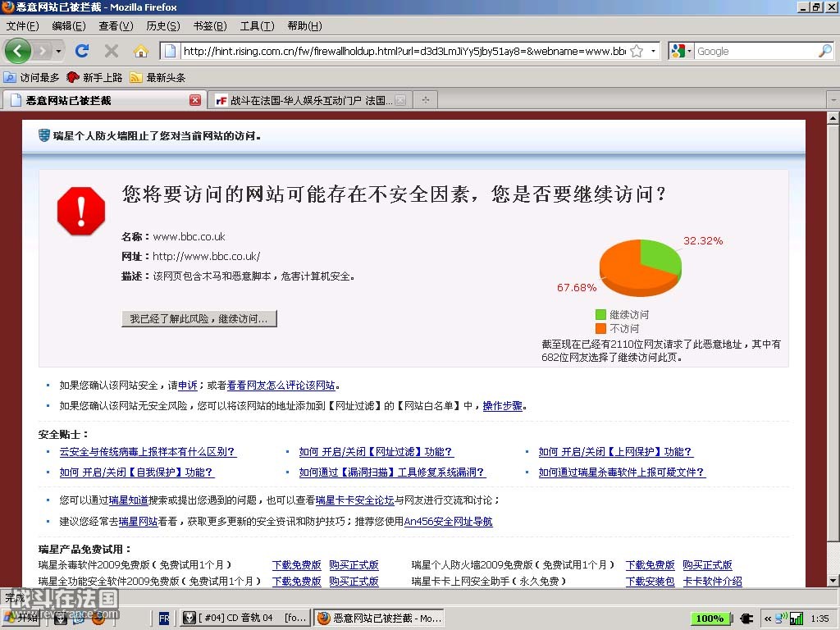The height and width of the screenshot is (630, 840).
Task: Expand the hidden tray icons chevron
Action: (x=768, y=619)
